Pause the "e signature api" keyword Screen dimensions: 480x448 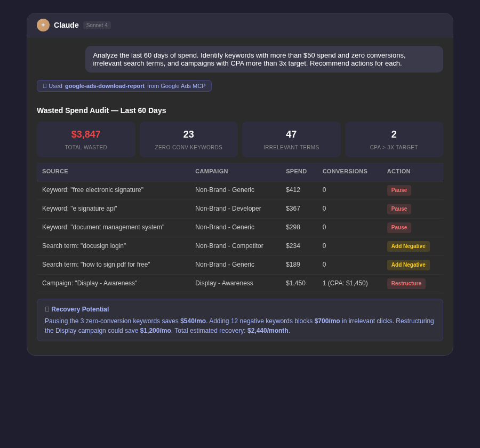point(399,209)
